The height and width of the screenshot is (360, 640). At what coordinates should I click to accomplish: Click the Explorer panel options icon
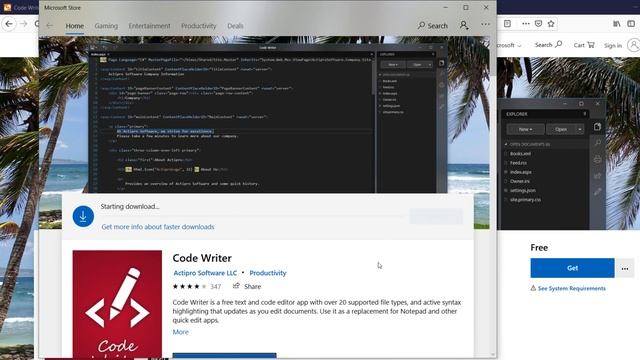584,114
